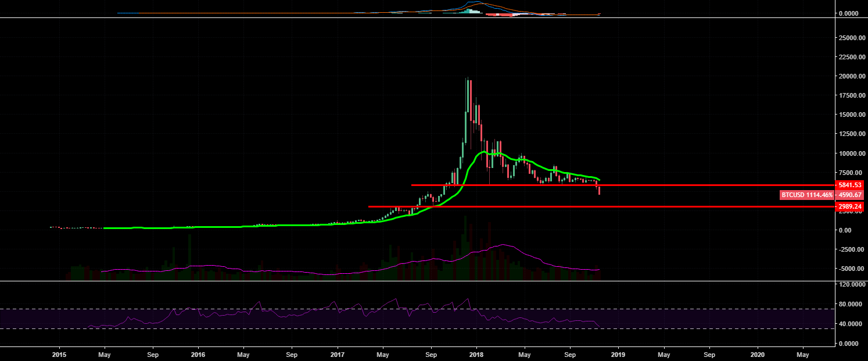Click the 2018 label on the time axis
The height and width of the screenshot is (361, 868).
476,353
